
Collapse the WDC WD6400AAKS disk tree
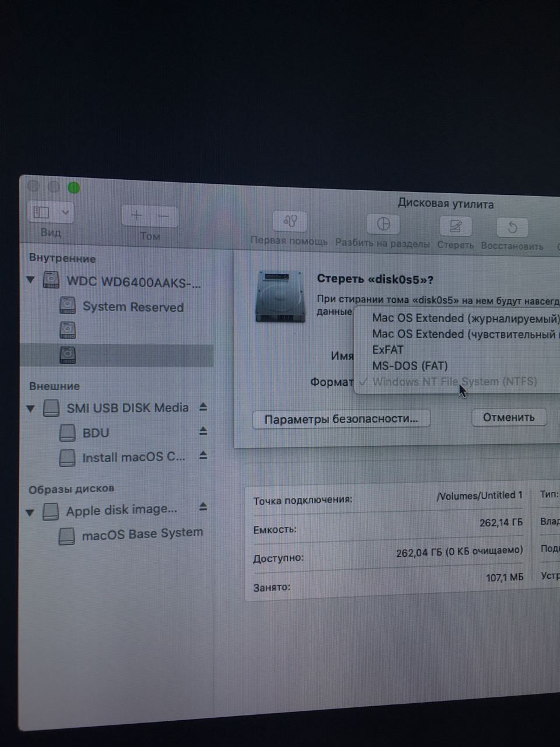31,281
